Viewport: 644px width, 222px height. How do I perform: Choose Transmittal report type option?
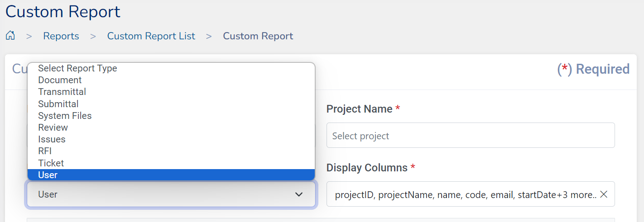62,92
